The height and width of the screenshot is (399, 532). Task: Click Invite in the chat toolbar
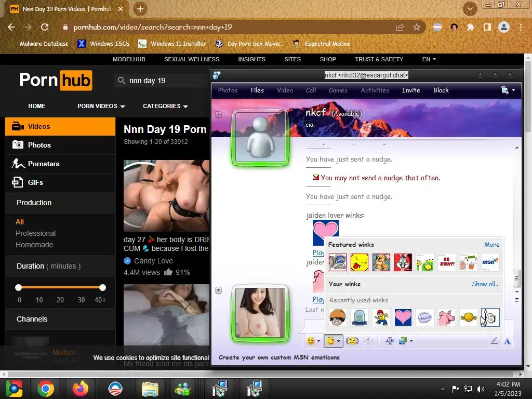point(411,90)
